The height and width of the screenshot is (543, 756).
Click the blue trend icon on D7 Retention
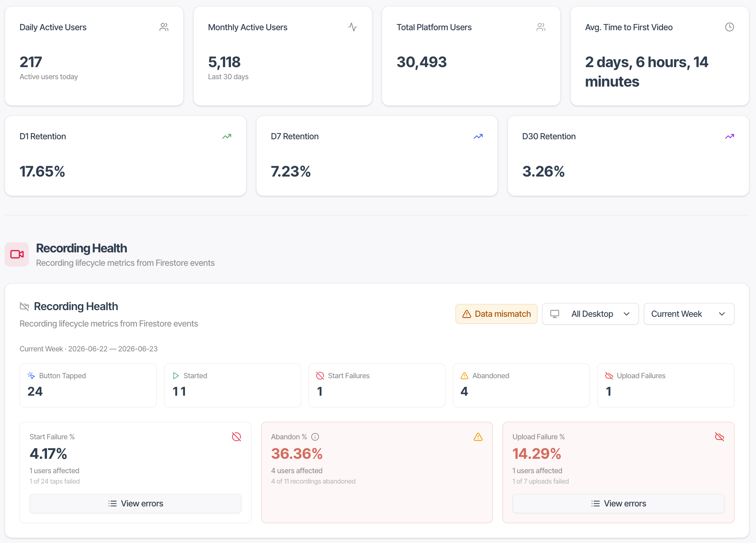click(478, 136)
